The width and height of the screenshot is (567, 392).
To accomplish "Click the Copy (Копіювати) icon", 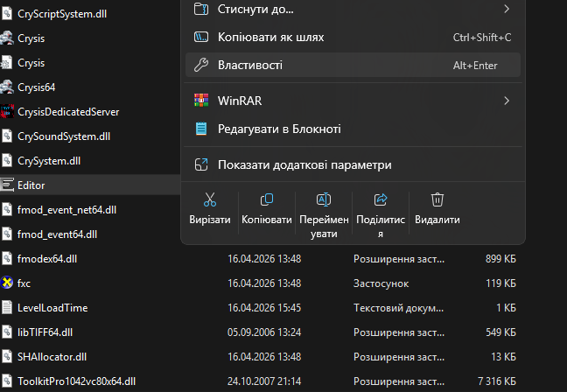I will click(x=267, y=199).
